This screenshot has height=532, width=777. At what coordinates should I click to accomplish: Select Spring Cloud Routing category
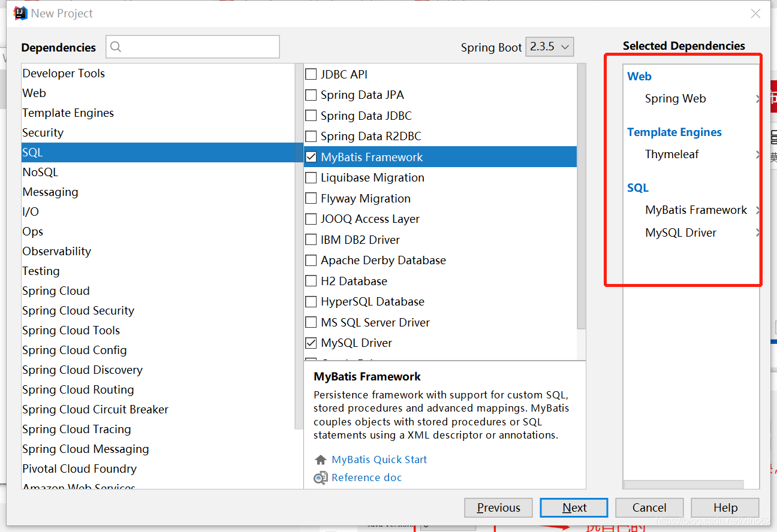[158, 389]
